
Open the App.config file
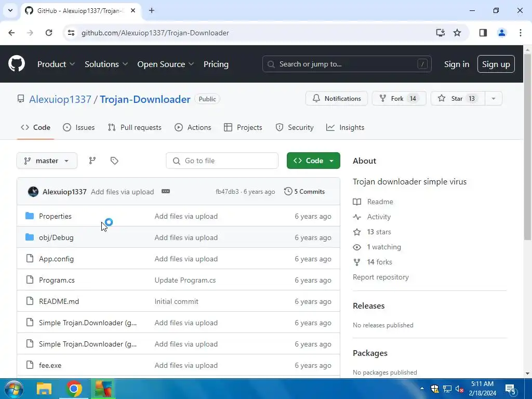[56, 259]
